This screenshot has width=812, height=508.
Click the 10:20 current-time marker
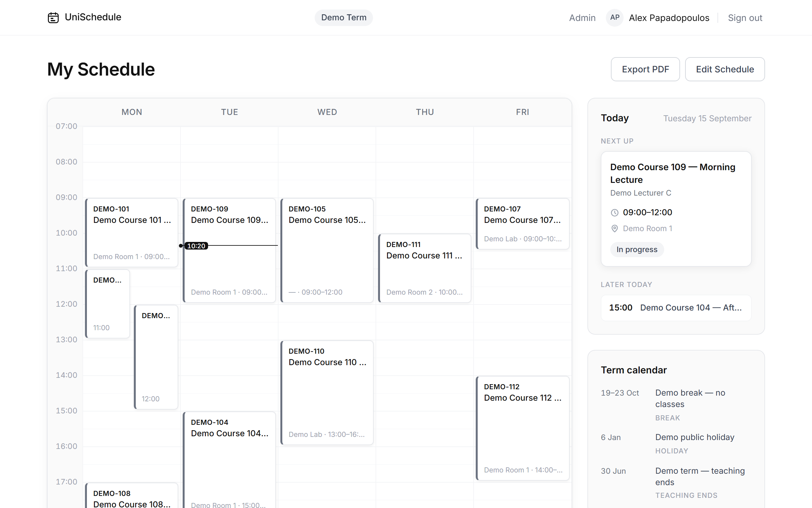coord(196,246)
